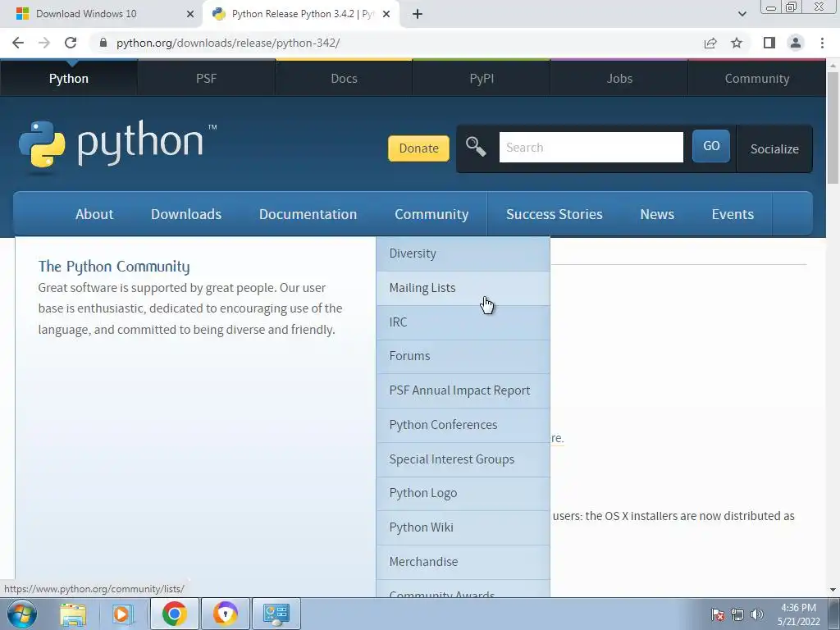Go back to the previous page
This screenshot has width=840, height=630.
pyautogui.click(x=18, y=43)
